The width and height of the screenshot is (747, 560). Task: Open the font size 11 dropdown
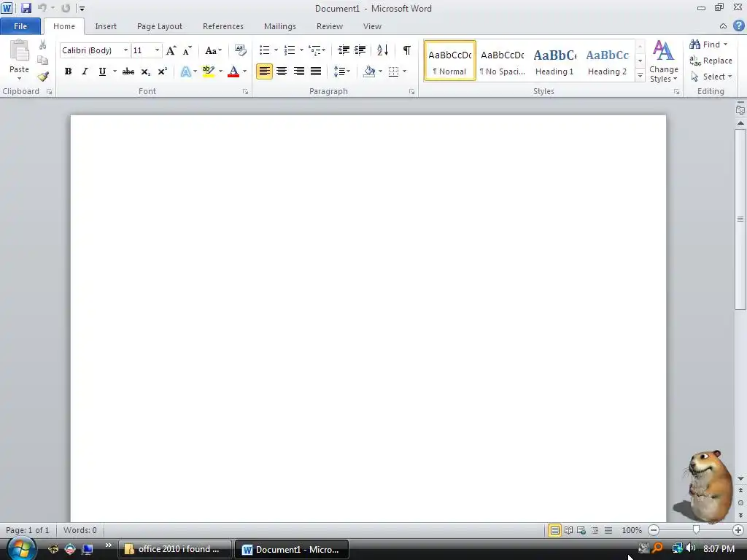pos(157,50)
